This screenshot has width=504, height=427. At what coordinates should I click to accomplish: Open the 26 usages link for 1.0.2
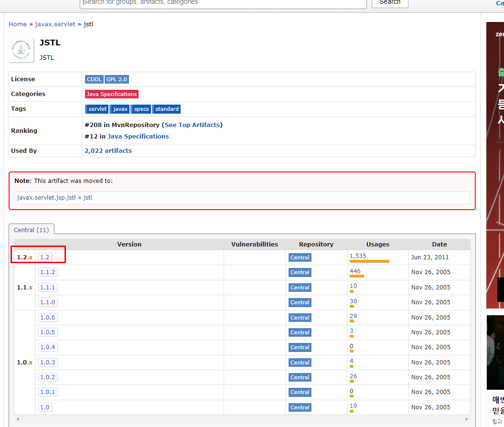point(353,376)
